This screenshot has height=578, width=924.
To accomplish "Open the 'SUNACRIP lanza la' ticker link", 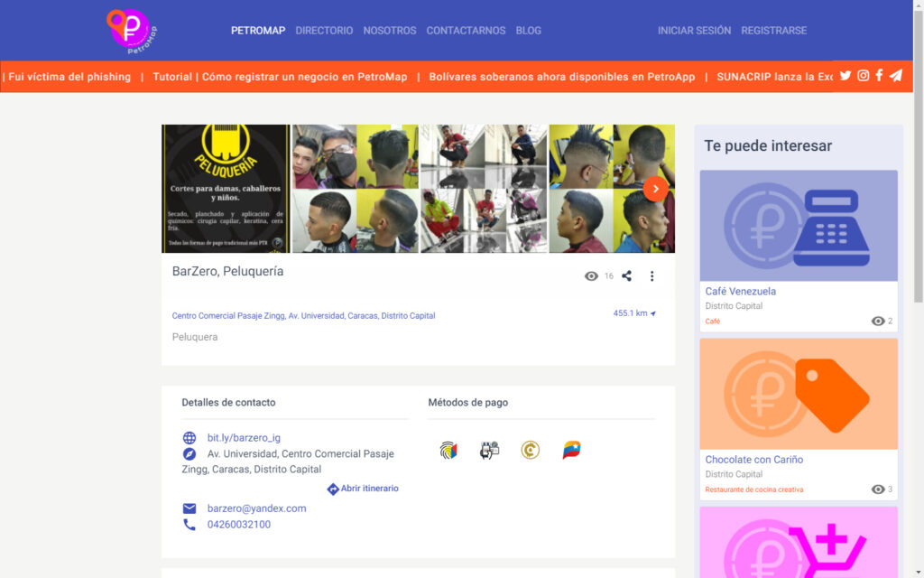I will [x=774, y=77].
